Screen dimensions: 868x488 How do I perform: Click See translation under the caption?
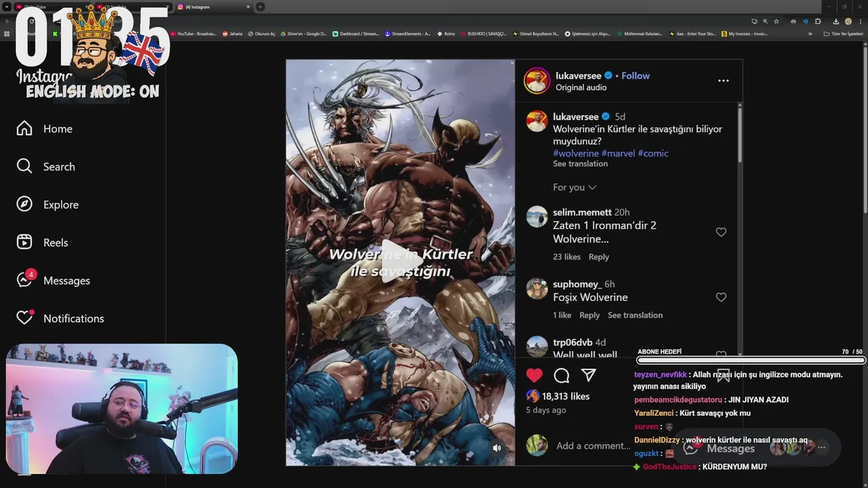click(580, 164)
